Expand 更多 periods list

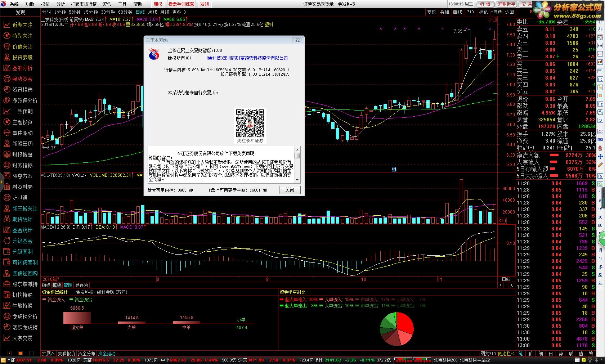179,12
